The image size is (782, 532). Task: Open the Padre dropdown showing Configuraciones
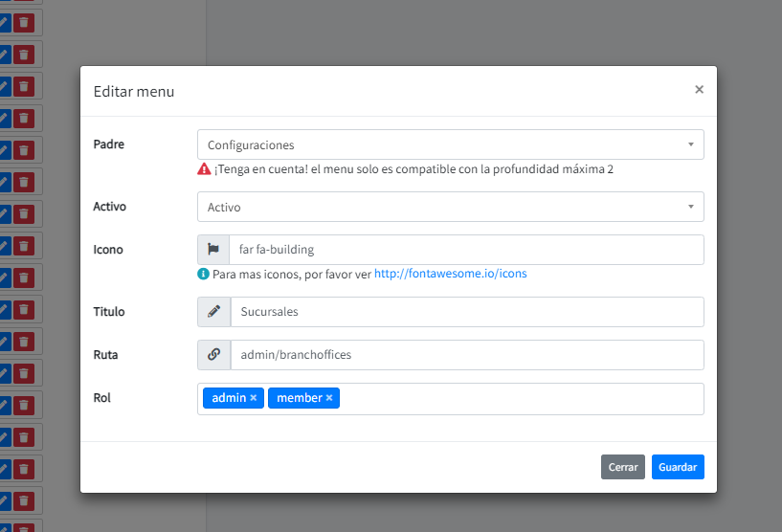pyautogui.click(x=450, y=145)
